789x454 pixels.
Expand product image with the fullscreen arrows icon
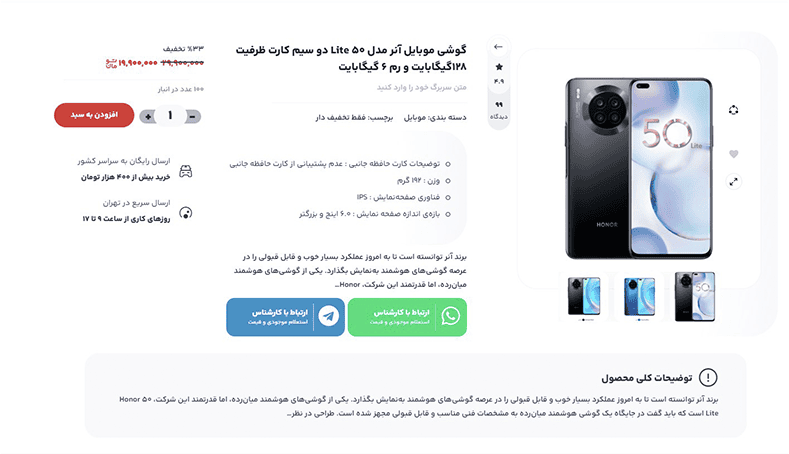pos(734,181)
